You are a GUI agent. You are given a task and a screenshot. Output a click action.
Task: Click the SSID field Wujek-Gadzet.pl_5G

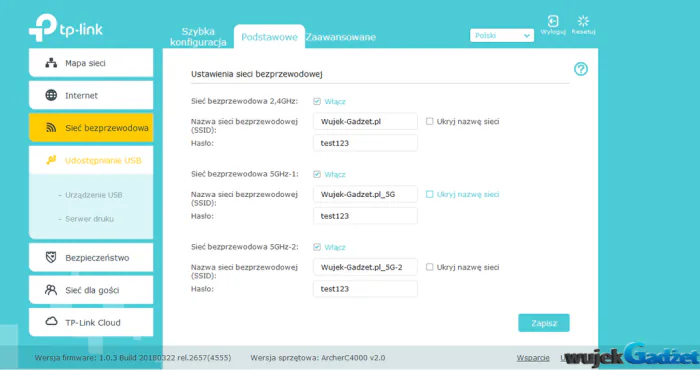365,194
